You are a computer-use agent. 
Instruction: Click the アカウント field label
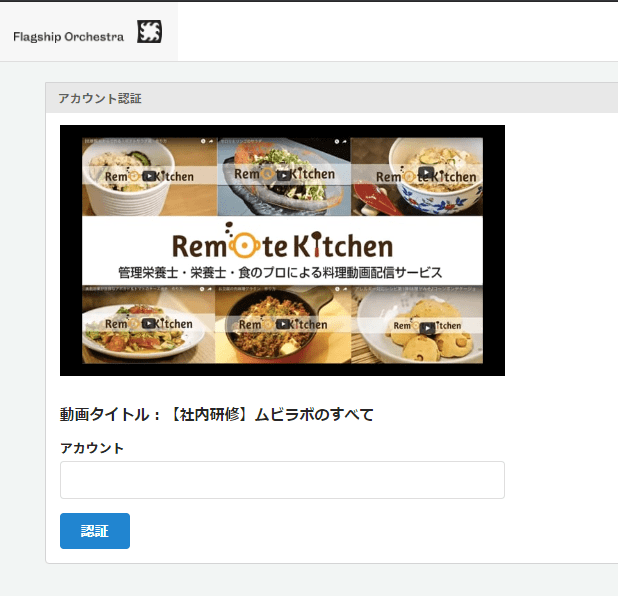coord(92,448)
